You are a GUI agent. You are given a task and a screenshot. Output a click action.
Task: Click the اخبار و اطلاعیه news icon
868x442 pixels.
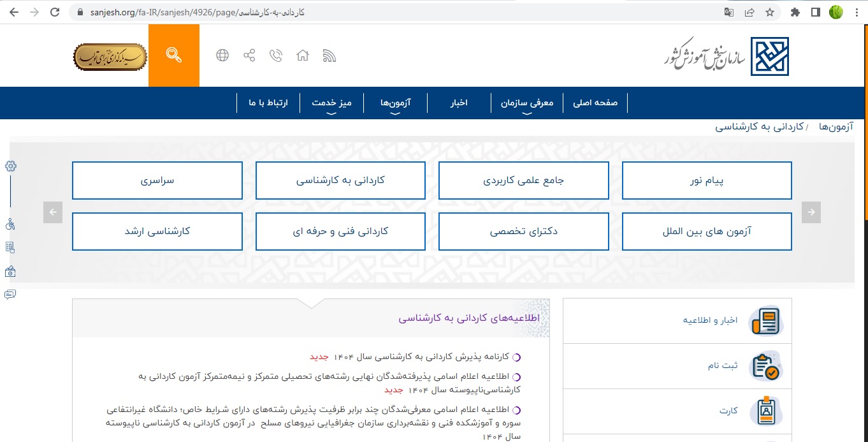[x=765, y=321]
